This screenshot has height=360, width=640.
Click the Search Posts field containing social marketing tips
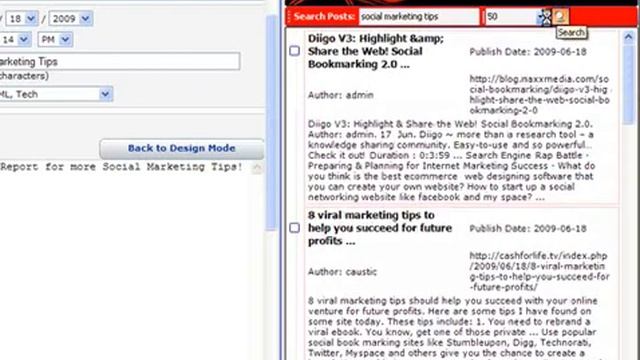(419, 17)
